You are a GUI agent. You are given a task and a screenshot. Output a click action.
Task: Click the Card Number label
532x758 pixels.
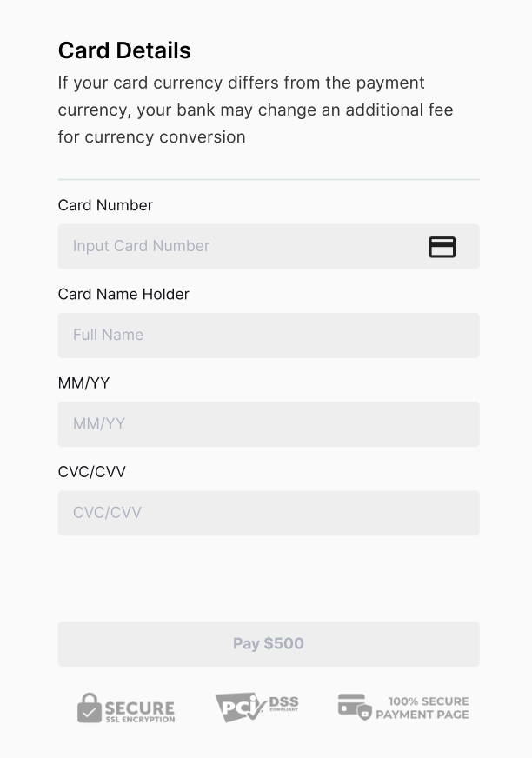click(x=105, y=205)
